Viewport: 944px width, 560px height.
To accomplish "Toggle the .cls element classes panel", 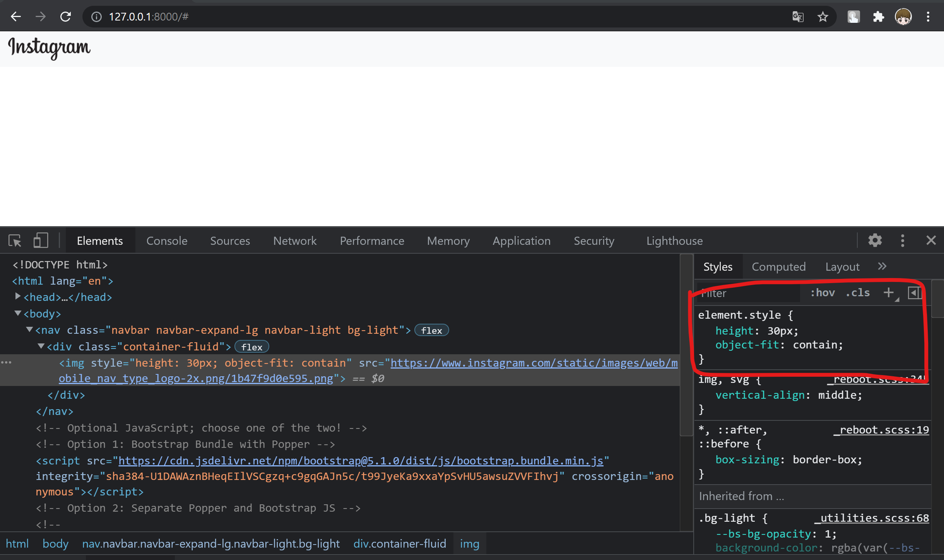I will click(858, 293).
